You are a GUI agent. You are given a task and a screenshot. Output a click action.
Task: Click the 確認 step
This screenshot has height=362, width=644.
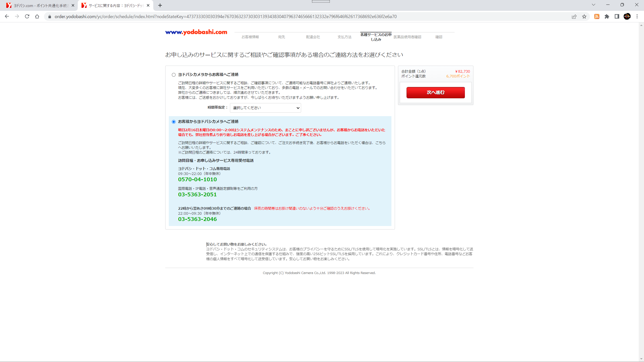pos(439,37)
